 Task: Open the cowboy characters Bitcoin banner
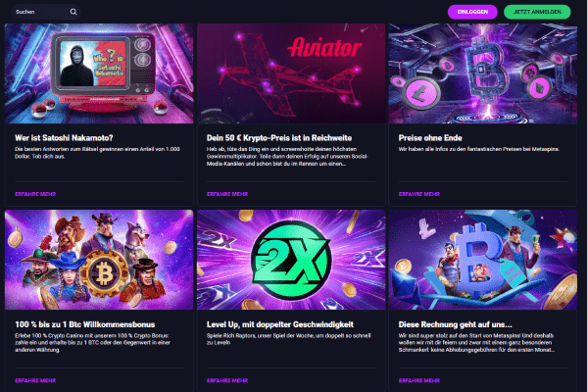[x=99, y=260]
